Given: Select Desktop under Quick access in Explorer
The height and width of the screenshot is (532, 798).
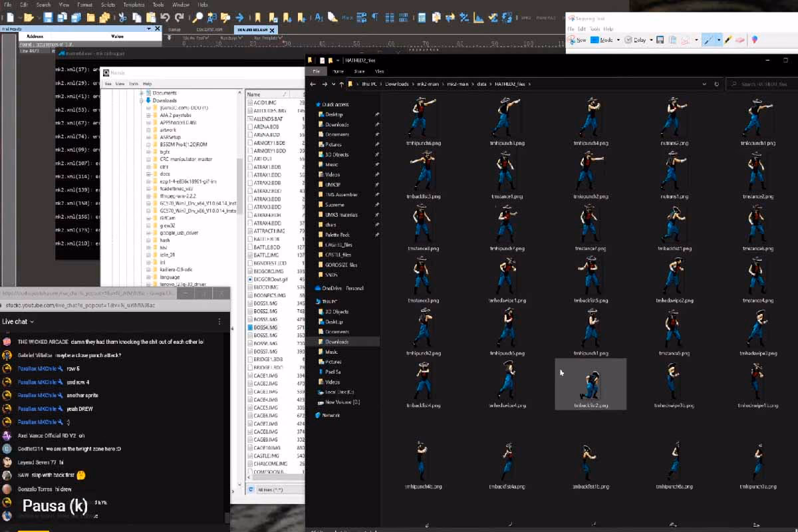Looking at the screenshot, I should coord(334,114).
